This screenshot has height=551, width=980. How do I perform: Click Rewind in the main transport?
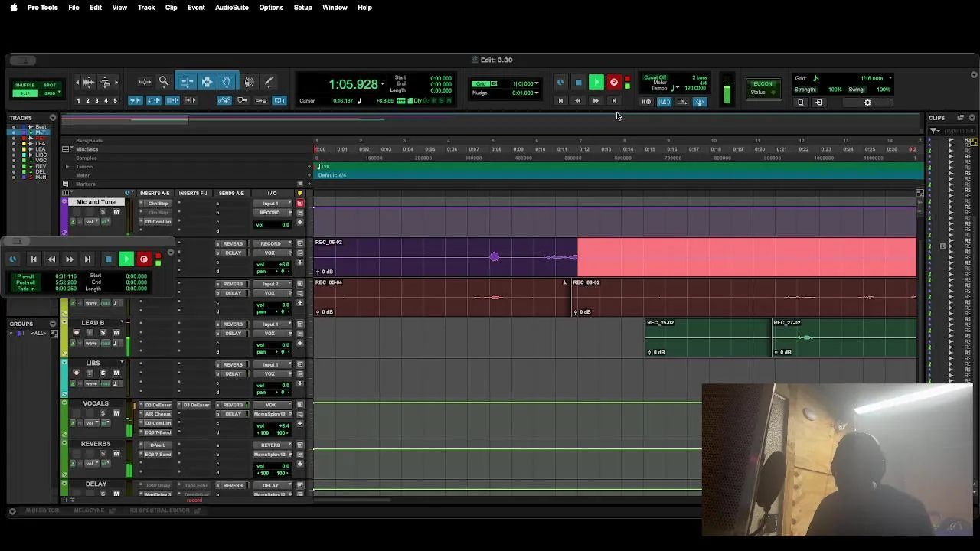pyautogui.click(x=578, y=101)
